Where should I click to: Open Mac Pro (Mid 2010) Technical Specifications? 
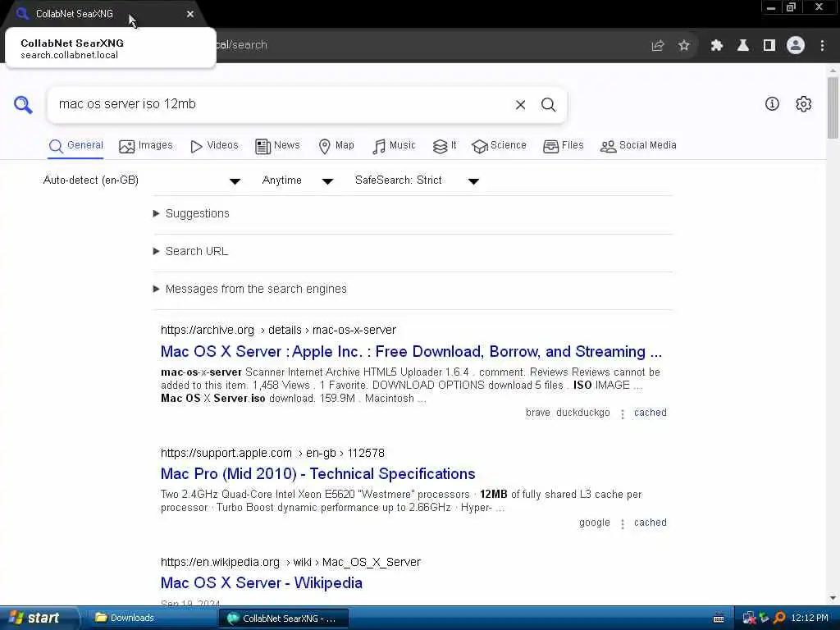[x=317, y=474]
